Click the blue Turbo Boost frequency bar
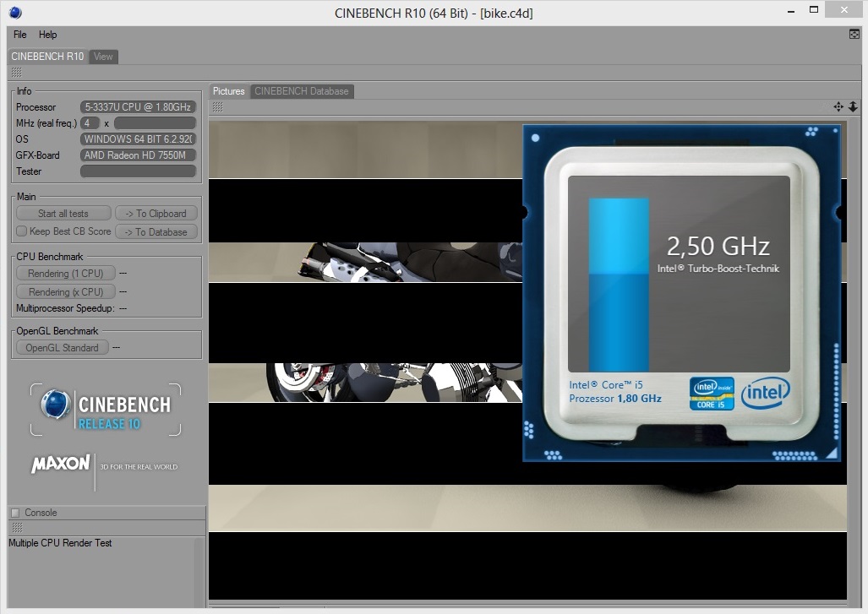This screenshot has height=614, width=868. pyautogui.click(x=619, y=285)
